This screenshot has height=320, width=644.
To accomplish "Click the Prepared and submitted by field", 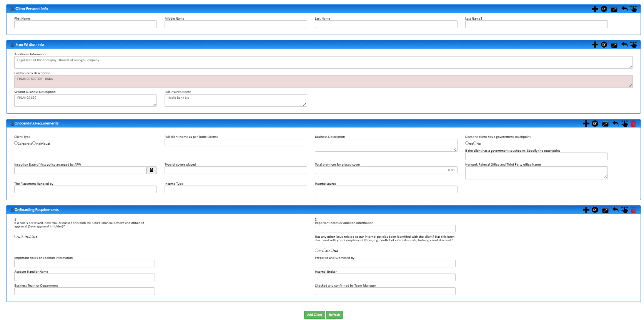I will point(385,264).
